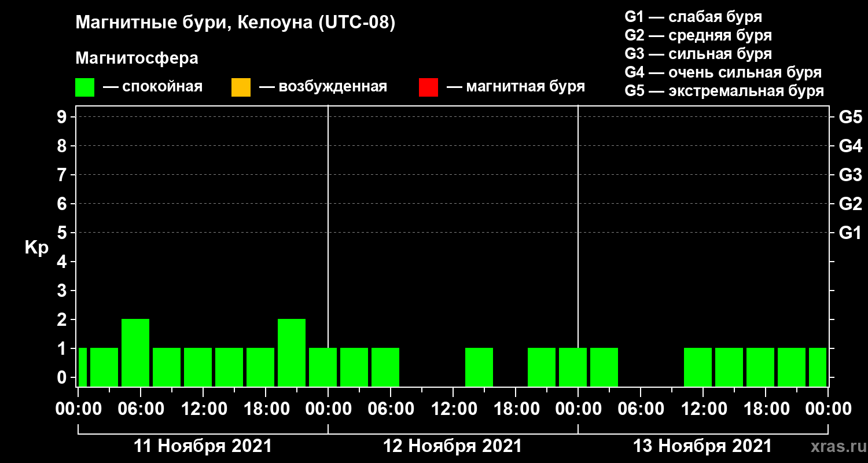Click the final '00:00' label ending 13 Ноября
868x463 pixels.
pos(827,409)
